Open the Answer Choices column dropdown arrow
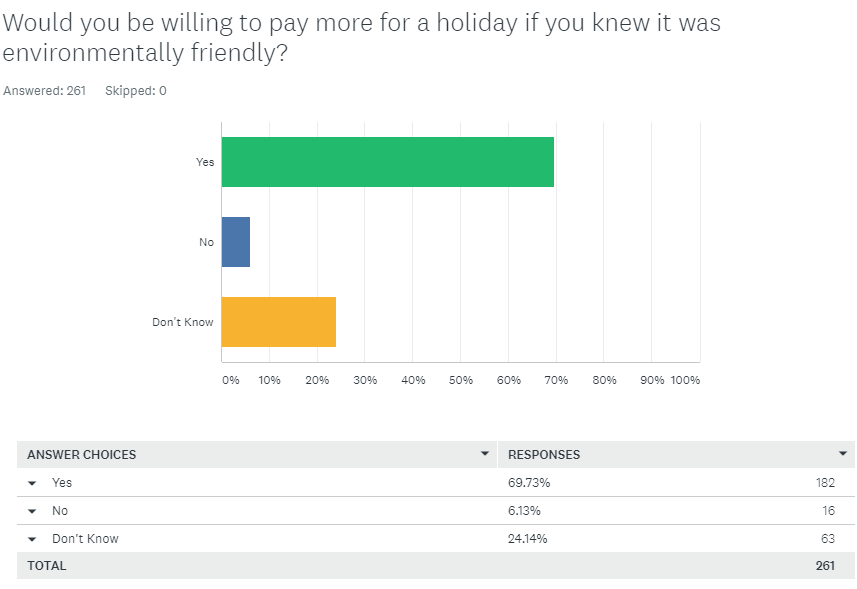The width and height of the screenshot is (857, 589). (x=485, y=454)
